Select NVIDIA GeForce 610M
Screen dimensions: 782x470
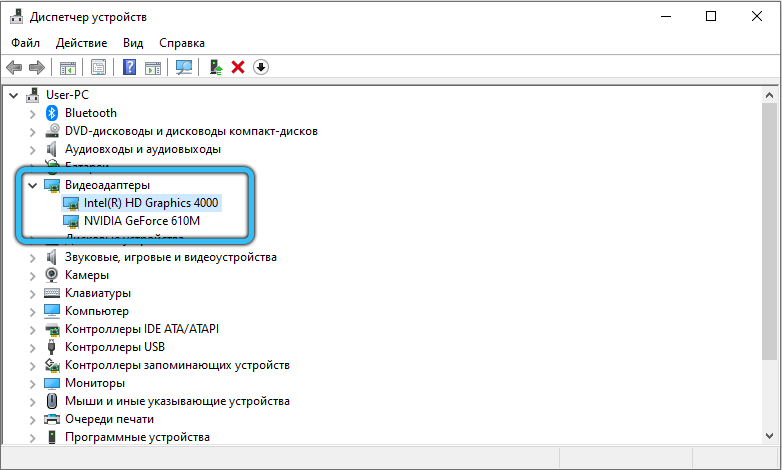point(142,221)
